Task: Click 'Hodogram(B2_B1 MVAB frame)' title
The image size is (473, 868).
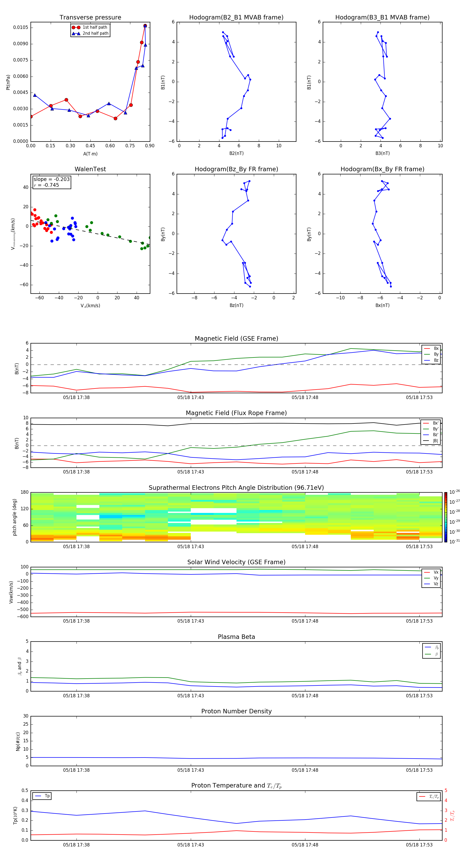Action: (236, 17)
